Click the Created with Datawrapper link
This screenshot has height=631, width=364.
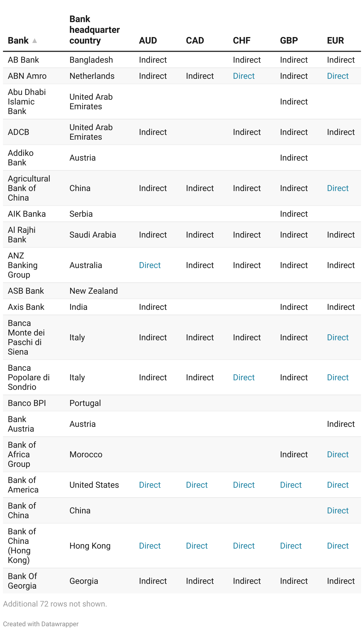tap(41, 624)
